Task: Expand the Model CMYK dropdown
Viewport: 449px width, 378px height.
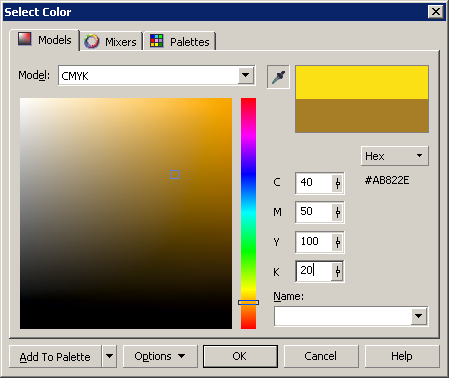Action: (246, 75)
